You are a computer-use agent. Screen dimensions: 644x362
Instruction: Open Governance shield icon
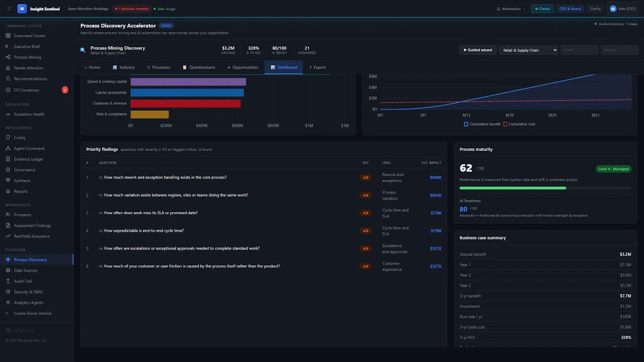click(8, 170)
